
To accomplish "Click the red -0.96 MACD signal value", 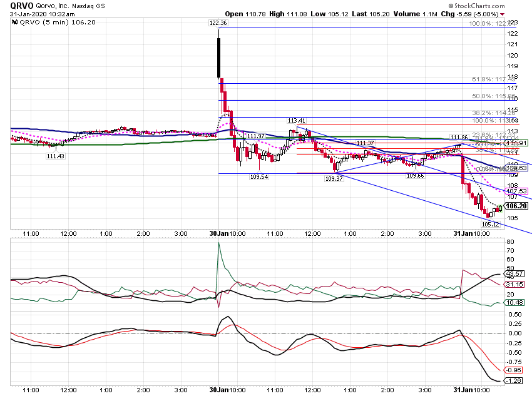I will [514, 370].
